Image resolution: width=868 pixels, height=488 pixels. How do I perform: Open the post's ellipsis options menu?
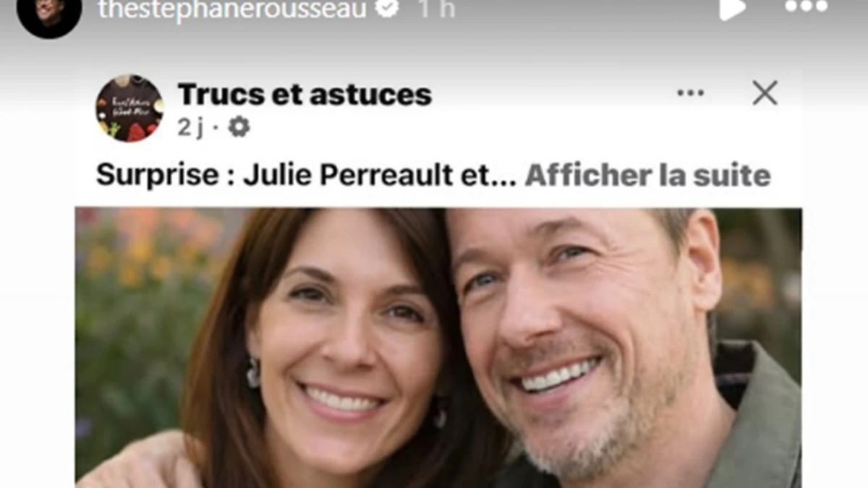point(690,93)
